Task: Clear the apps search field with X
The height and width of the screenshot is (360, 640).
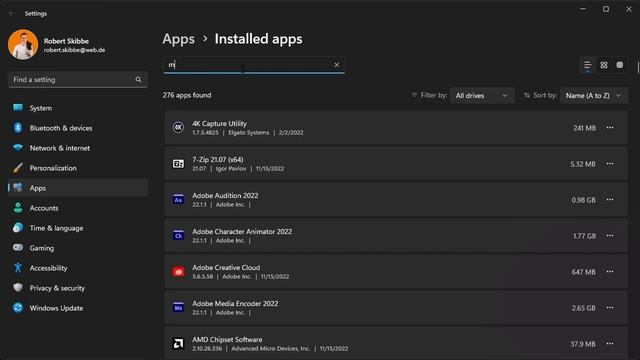Action: (x=336, y=65)
